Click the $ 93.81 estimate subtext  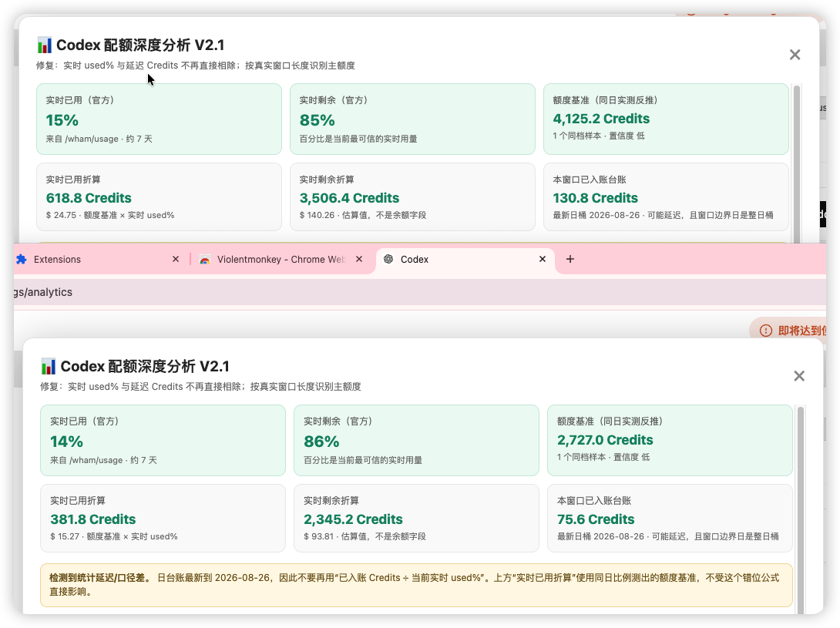tap(365, 536)
